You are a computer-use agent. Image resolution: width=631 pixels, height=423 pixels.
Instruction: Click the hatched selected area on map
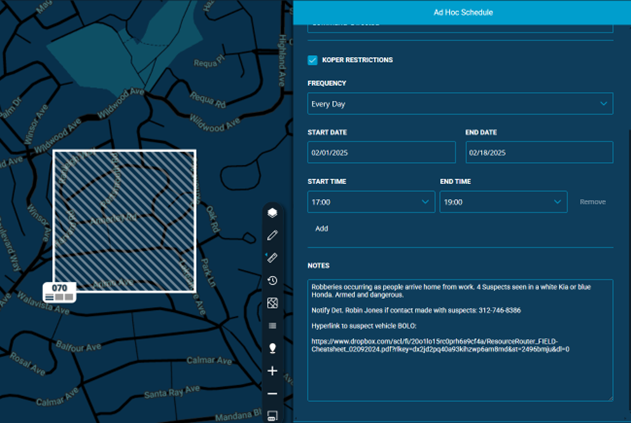coord(124,221)
